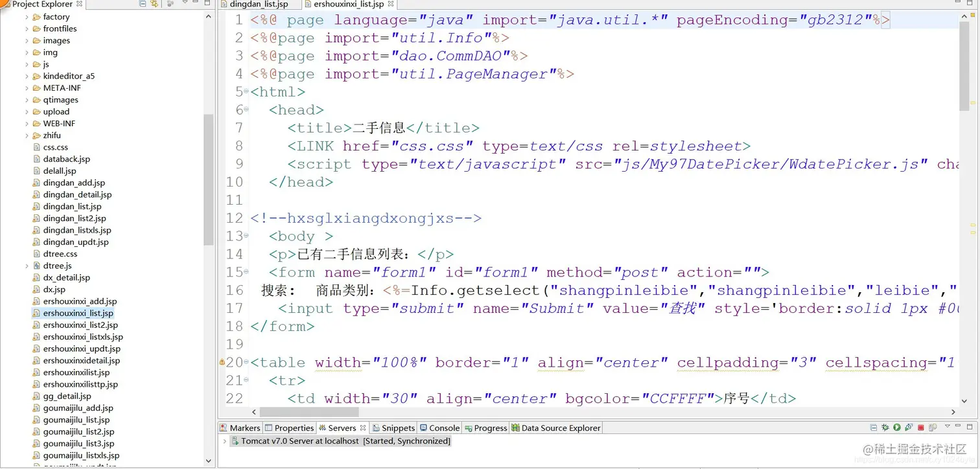Click the Publish to server icon
Screen dimensions: 980x469
[x=933, y=428]
